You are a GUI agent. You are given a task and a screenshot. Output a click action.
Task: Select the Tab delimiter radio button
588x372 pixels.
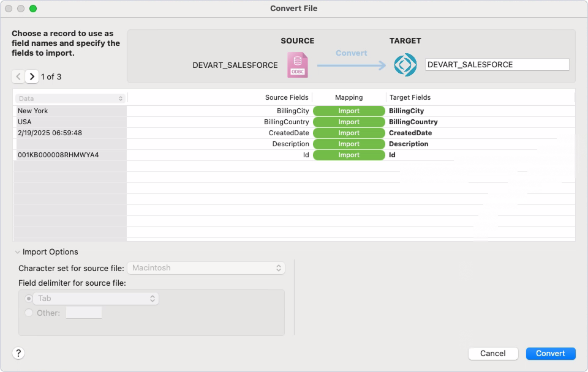click(28, 298)
